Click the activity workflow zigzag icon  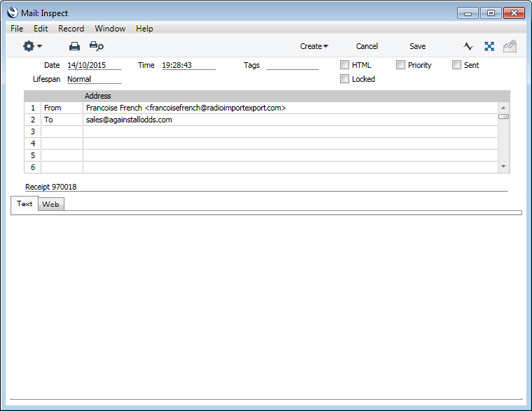468,46
